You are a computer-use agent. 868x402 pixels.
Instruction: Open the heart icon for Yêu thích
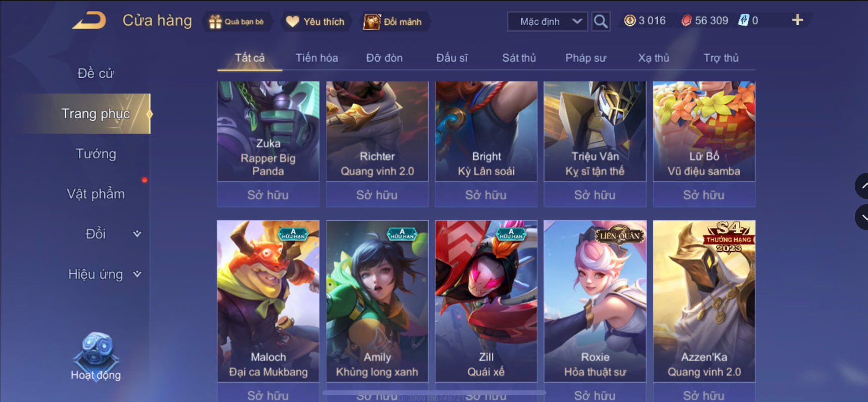pos(292,22)
